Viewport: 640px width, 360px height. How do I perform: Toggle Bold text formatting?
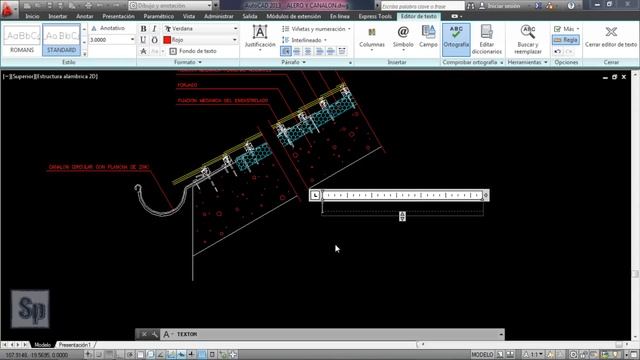pyautogui.click(x=143, y=29)
